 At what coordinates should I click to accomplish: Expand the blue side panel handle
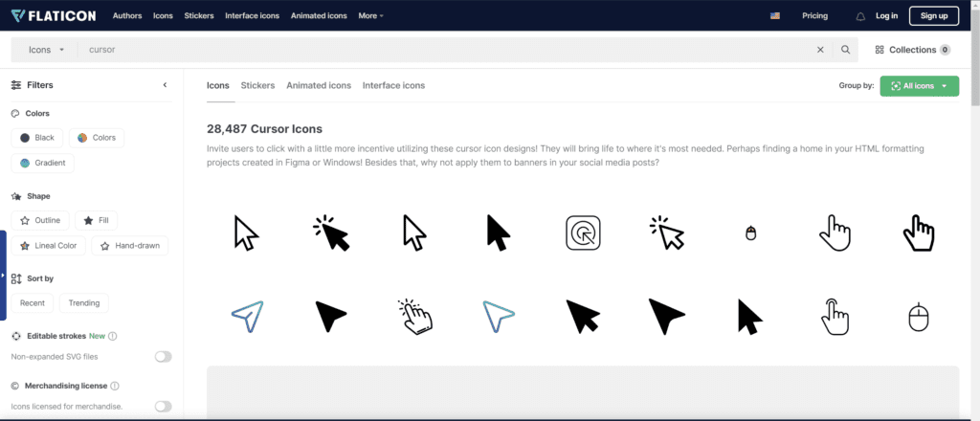tap(3, 276)
